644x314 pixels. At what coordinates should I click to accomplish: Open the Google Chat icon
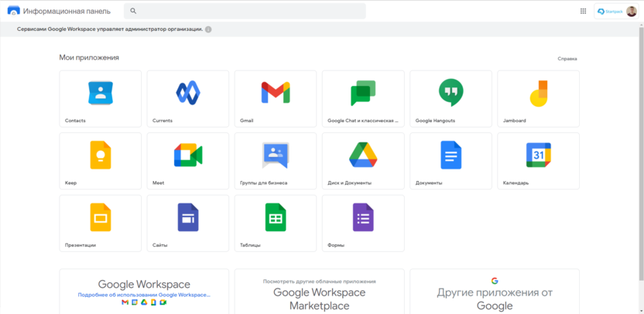pyautogui.click(x=363, y=93)
